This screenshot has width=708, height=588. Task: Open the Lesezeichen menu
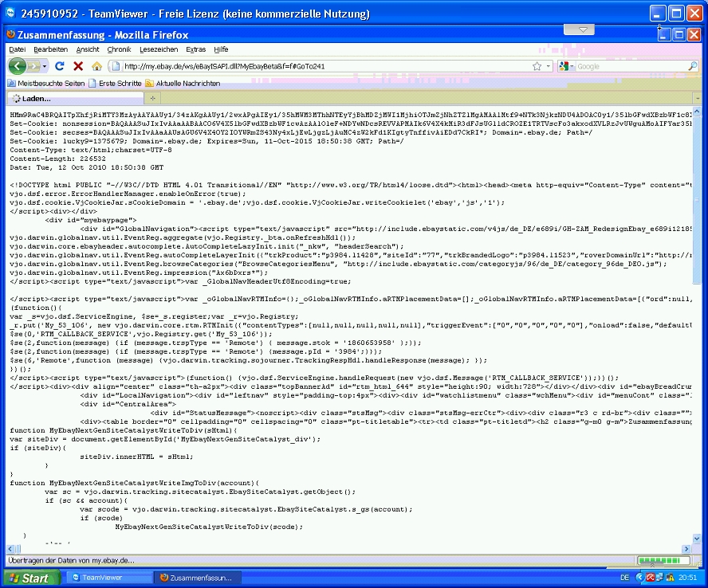pyautogui.click(x=159, y=49)
